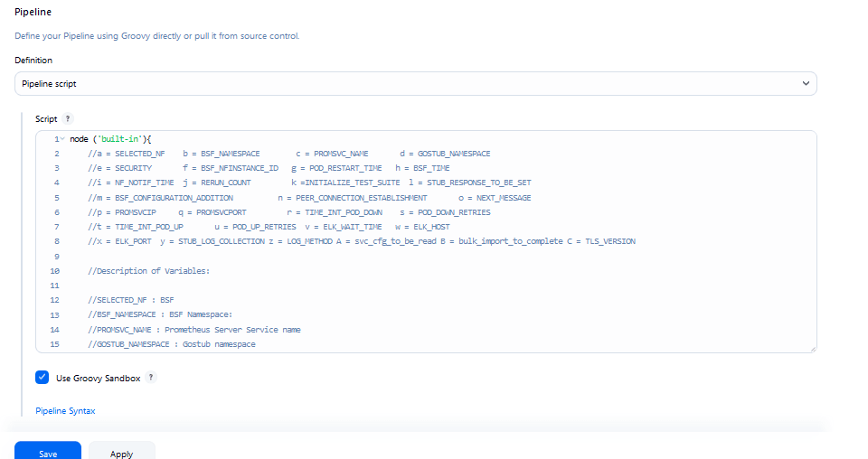This screenshot has height=459, width=868.
Task: Collapse the code fold arrow at line 1
Action: tap(62, 139)
